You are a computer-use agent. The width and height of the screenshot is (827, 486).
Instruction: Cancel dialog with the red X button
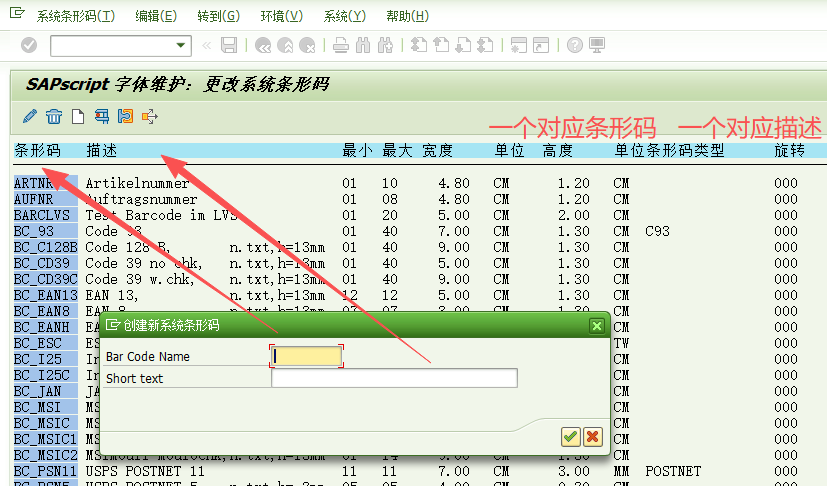(593, 436)
